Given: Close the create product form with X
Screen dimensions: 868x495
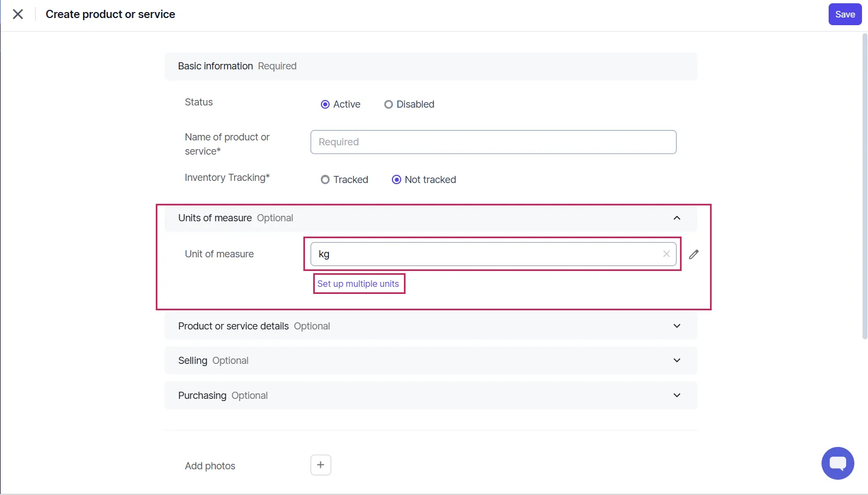Looking at the screenshot, I should click(18, 14).
